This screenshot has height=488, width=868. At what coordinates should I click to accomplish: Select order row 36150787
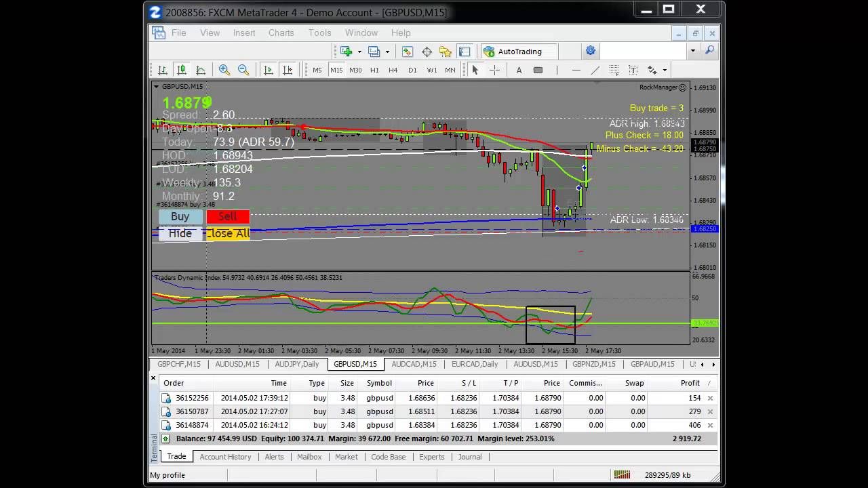pyautogui.click(x=438, y=411)
